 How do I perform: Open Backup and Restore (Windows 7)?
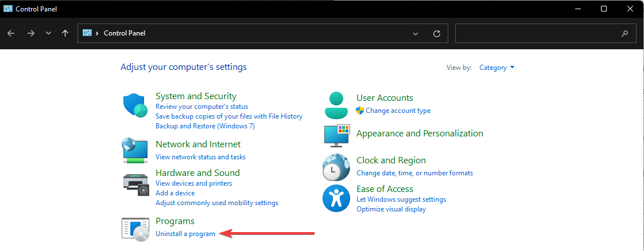pyautogui.click(x=205, y=126)
